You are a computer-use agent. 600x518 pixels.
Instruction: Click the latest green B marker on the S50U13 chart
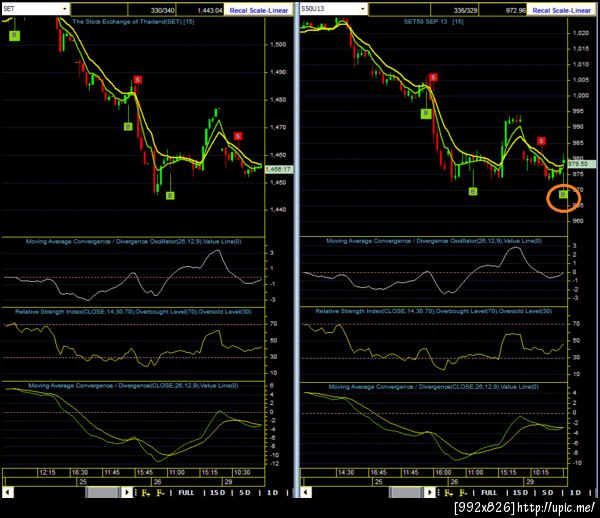click(x=563, y=195)
